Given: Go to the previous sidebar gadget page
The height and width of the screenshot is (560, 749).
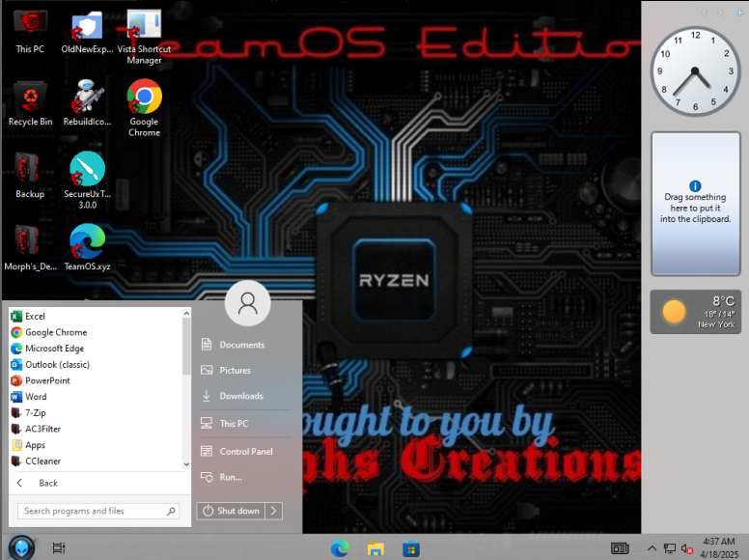Looking at the screenshot, I should [704, 13].
